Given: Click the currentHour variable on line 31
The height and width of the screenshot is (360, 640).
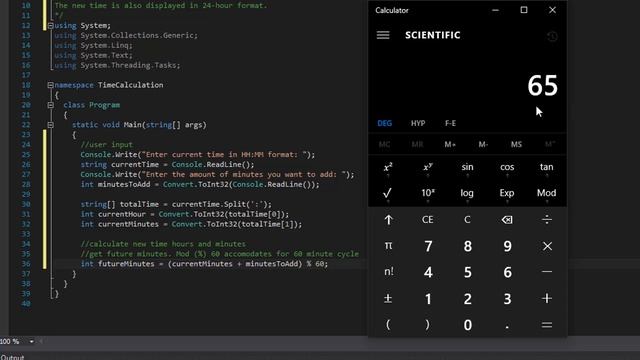Looking at the screenshot, I should [x=122, y=214].
